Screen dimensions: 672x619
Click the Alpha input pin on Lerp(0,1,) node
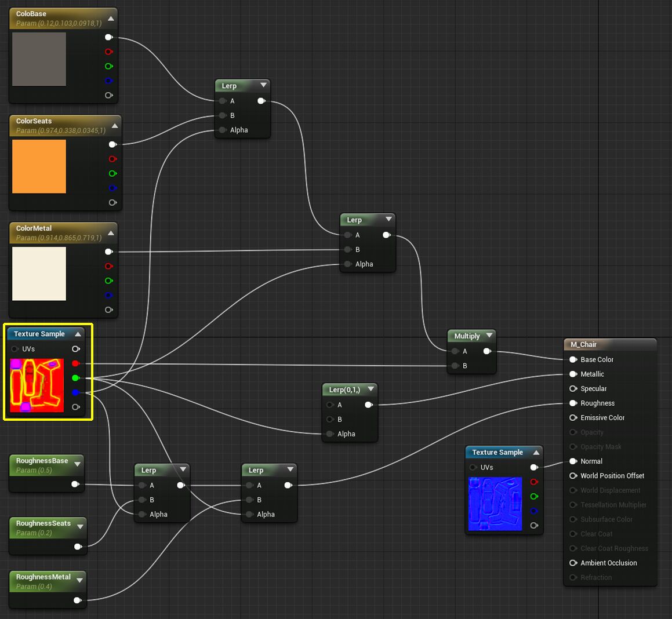330,434
